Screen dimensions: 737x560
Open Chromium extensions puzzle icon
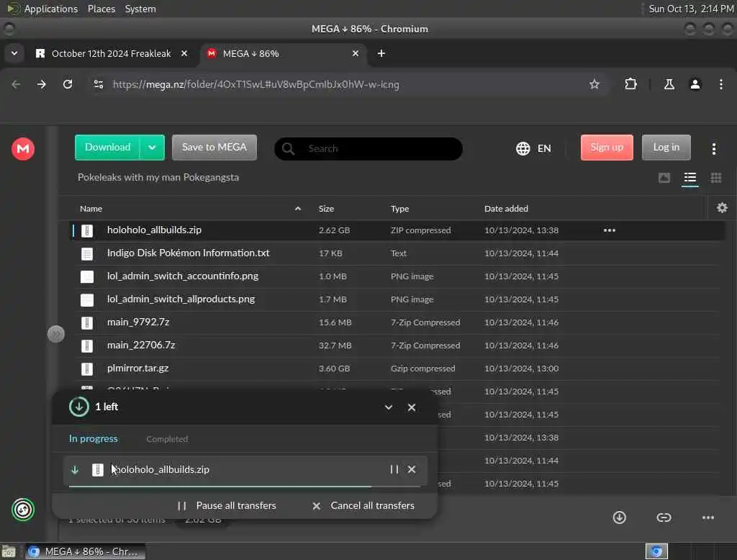[x=630, y=85]
